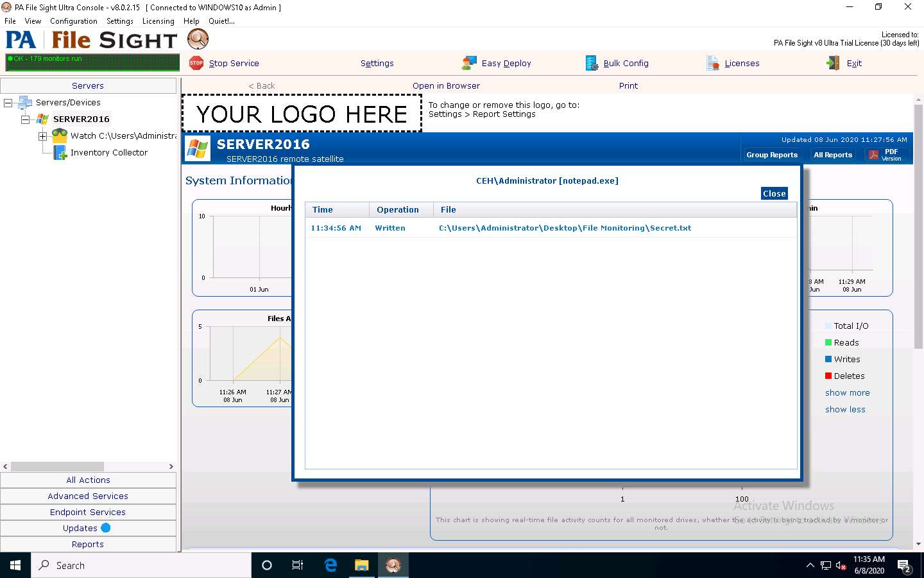Click the Total I/O legend swatch
This screenshot has width=924, height=578.
pos(828,326)
